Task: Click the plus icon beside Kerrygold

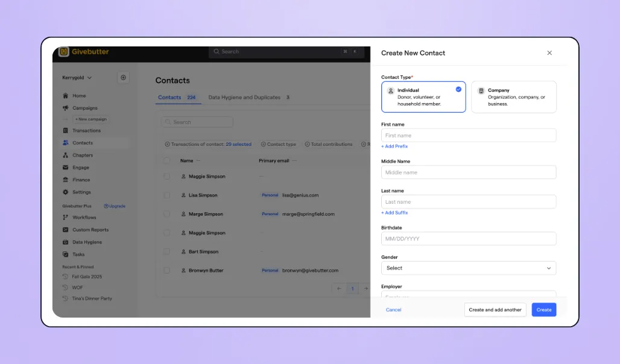Action: (124, 78)
